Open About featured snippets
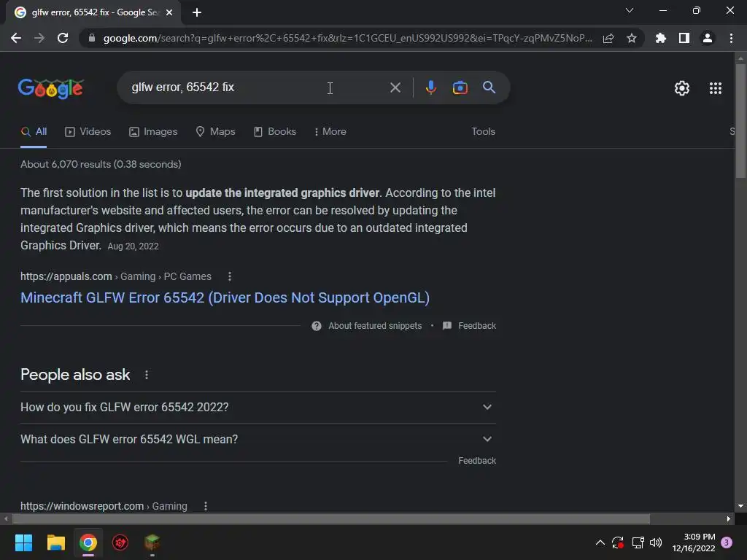 click(x=367, y=326)
